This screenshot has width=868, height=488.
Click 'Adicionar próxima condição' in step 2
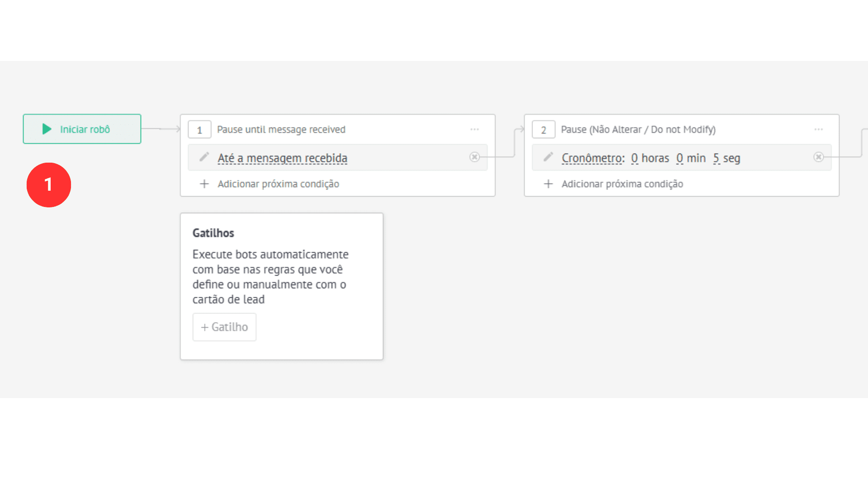click(x=623, y=184)
